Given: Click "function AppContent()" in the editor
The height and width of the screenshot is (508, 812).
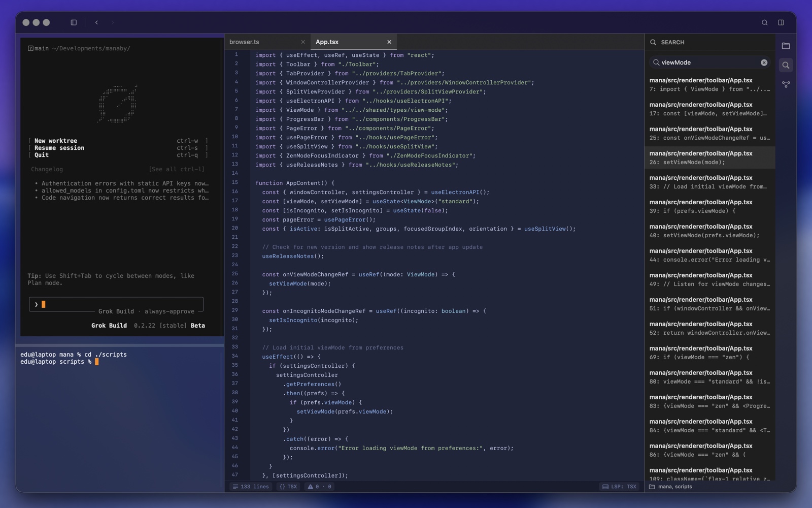Looking at the screenshot, I should [291, 183].
